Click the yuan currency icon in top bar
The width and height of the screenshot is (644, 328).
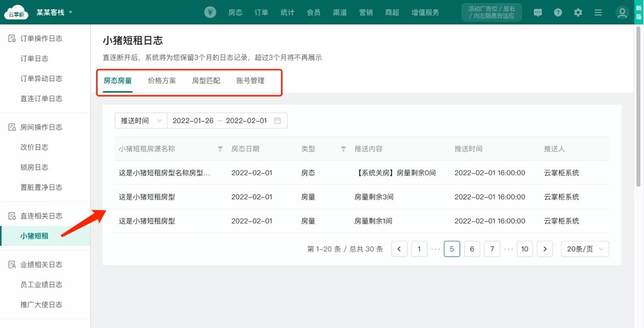point(211,12)
